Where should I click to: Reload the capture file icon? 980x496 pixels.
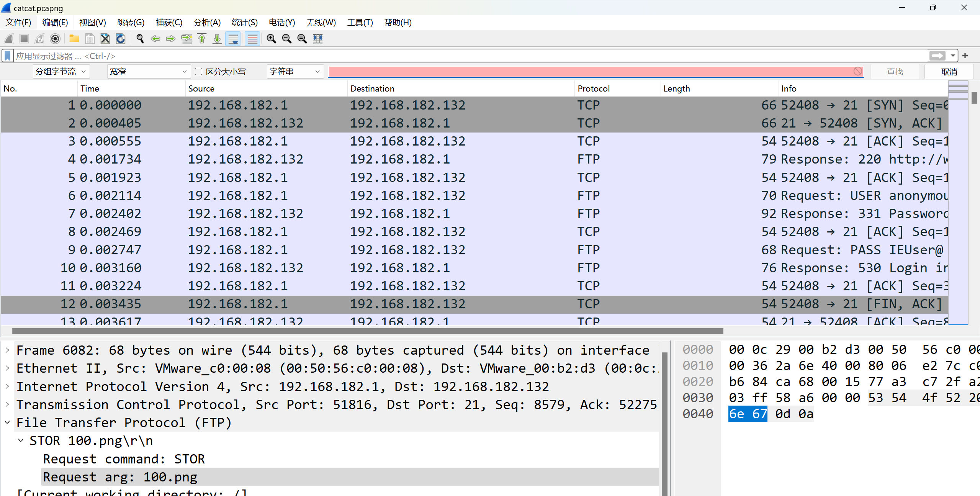tap(121, 39)
